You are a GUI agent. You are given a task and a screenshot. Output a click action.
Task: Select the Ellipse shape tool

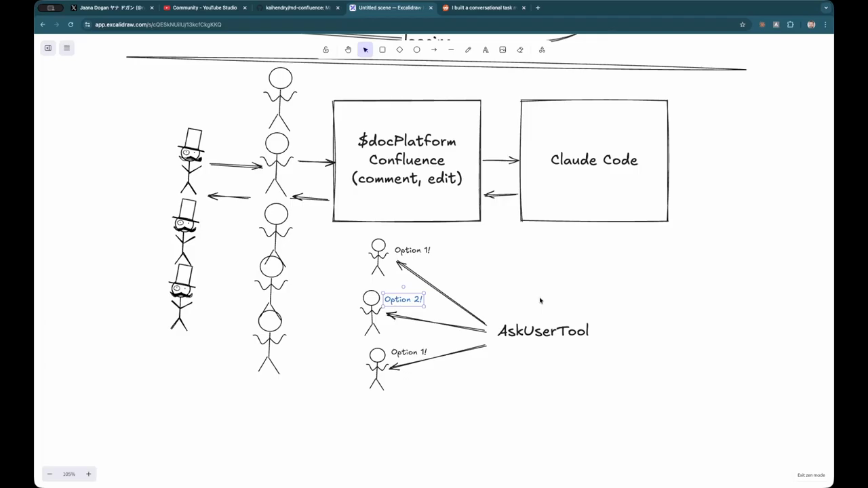417,49
